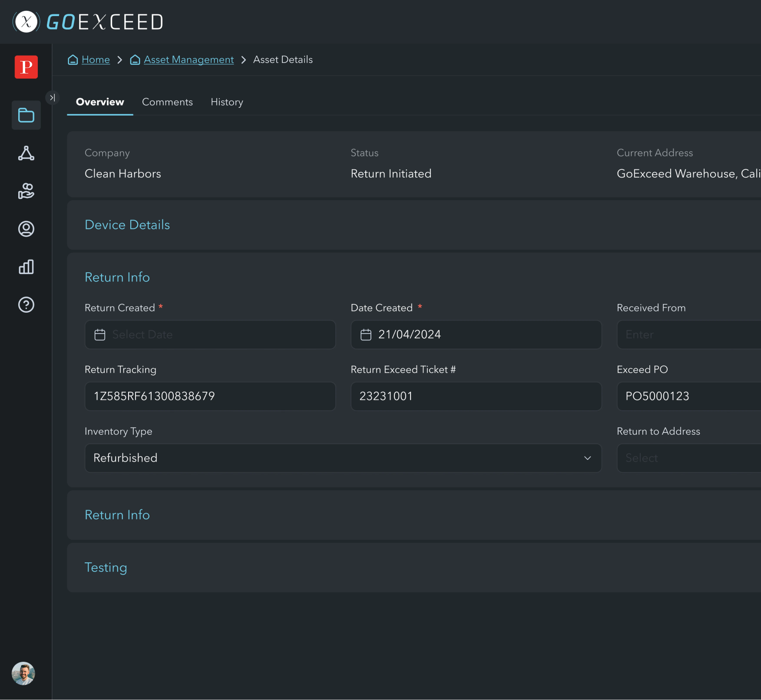761x700 pixels.
Task: Open the bar chart reports icon in the sidebar
Action: pos(26,267)
